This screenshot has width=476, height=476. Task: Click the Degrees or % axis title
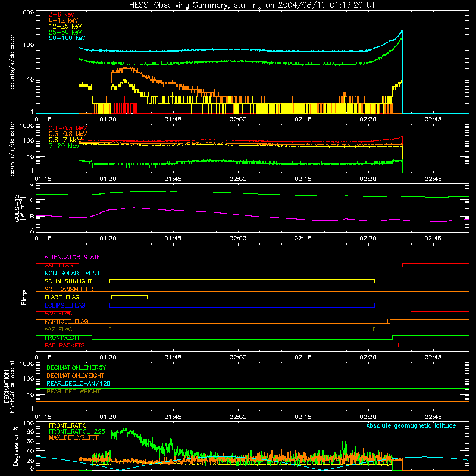click(15, 446)
